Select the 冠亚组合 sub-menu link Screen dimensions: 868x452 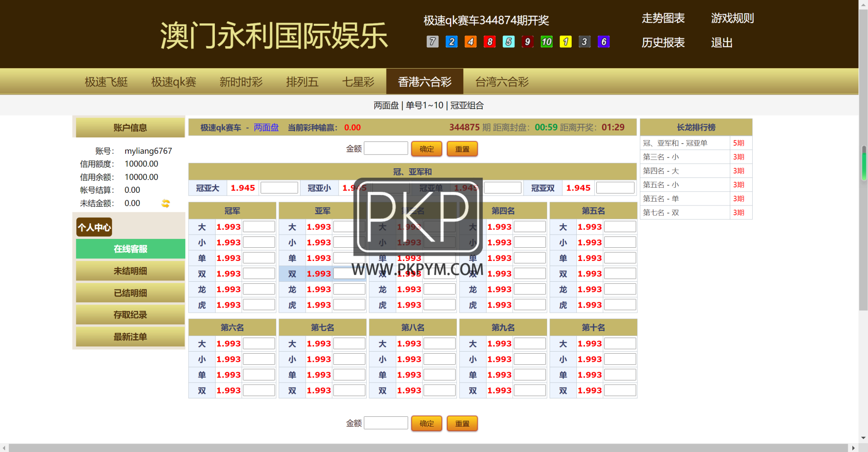(x=467, y=105)
